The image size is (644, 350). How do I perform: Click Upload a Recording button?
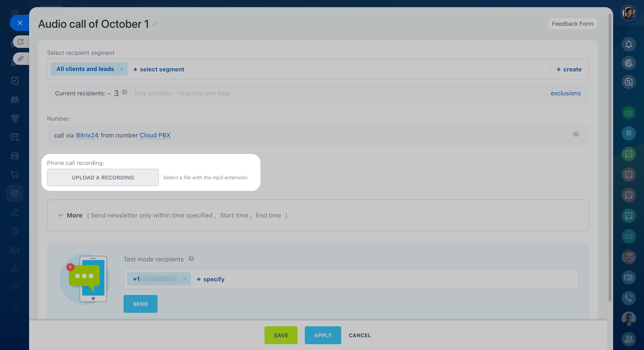tap(103, 177)
